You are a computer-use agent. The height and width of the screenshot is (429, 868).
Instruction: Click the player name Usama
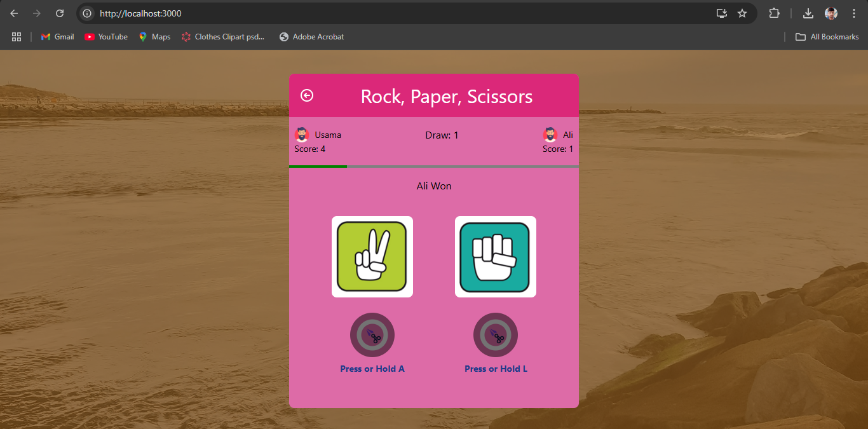pos(328,135)
